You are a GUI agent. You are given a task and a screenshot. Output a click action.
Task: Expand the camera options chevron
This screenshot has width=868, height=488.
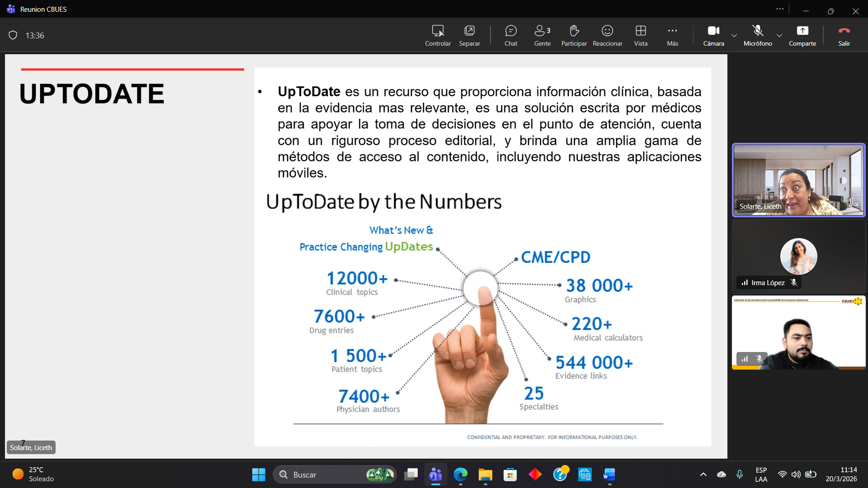pyautogui.click(x=734, y=35)
